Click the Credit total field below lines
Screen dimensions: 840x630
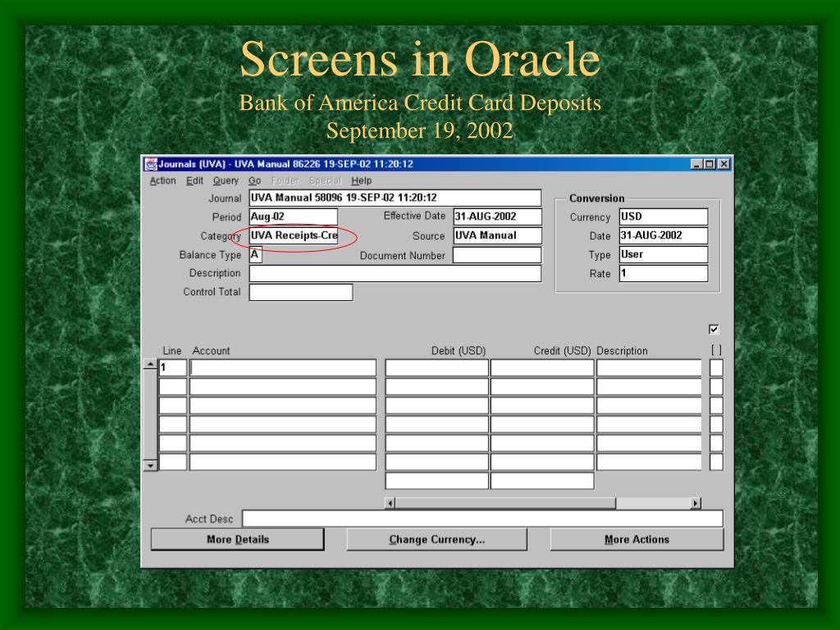(x=542, y=481)
